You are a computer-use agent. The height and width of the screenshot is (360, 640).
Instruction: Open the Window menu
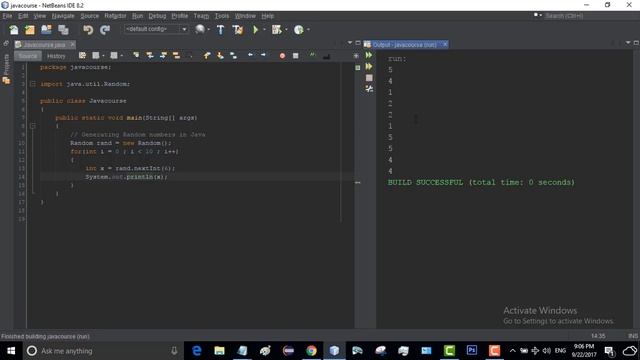245,16
